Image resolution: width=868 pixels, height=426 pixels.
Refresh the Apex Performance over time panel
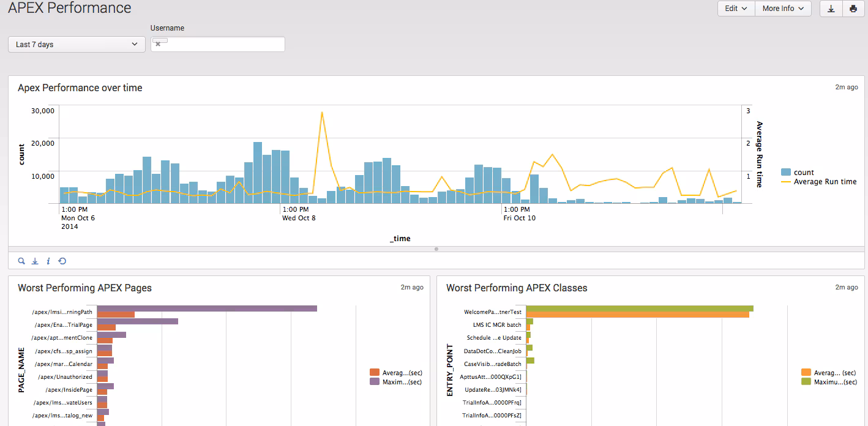[x=61, y=261]
